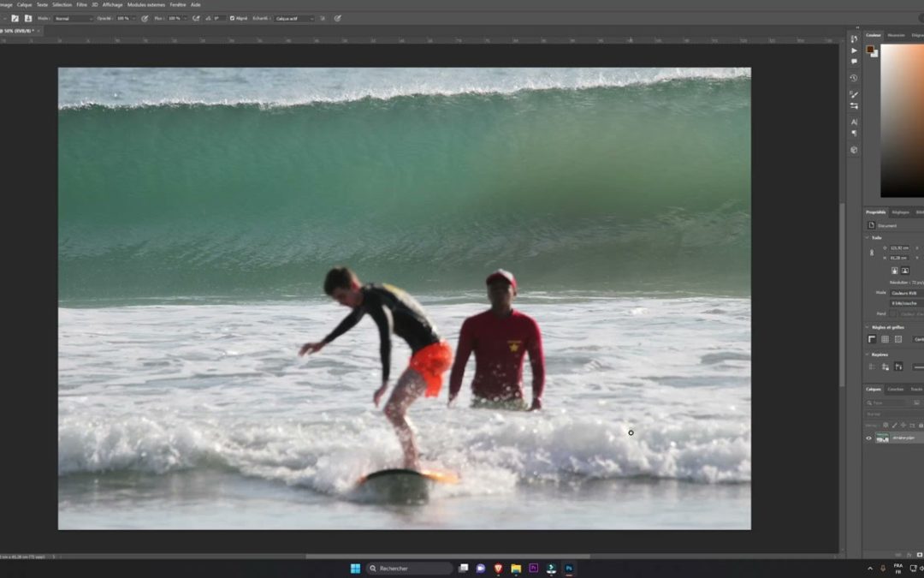The height and width of the screenshot is (578, 924).
Task: Toggle the brush settings panel icon in options bar
Action: (x=15, y=18)
